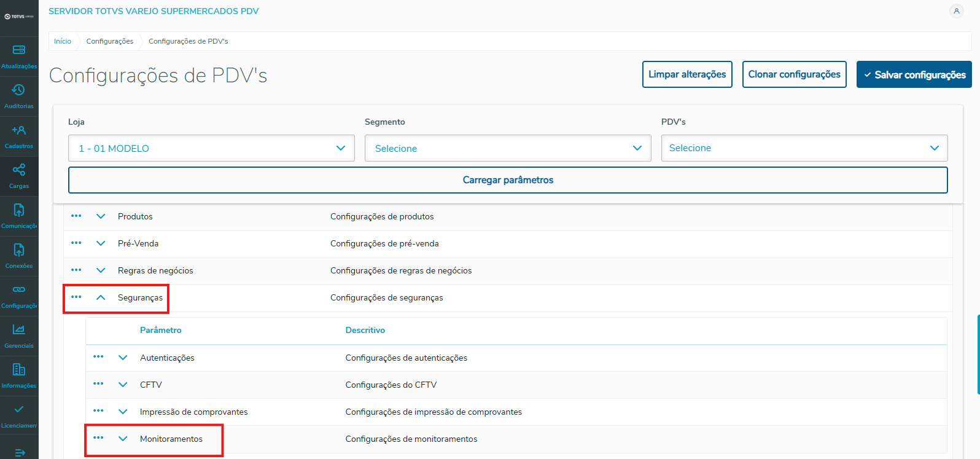Open the Loja dropdown
The image size is (980, 459).
[x=211, y=148]
